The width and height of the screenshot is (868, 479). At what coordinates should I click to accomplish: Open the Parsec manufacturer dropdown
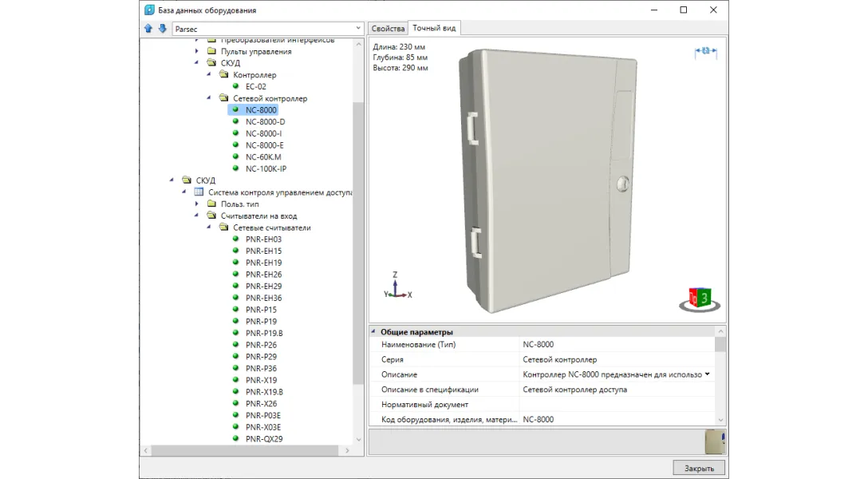357,29
